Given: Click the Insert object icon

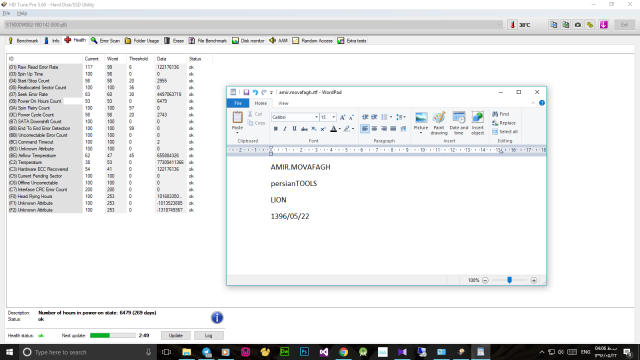Looking at the screenshot, I should pyautogui.click(x=478, y=123).
